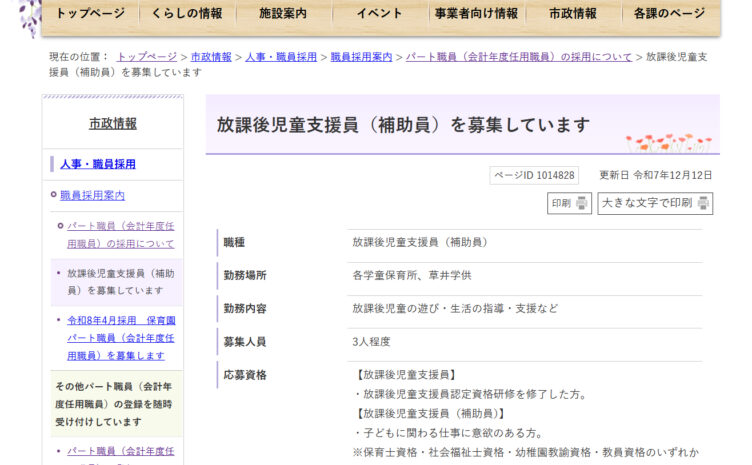Open the トップページ navigation tab
Screen dimensions: 752x465
point(90,14)
